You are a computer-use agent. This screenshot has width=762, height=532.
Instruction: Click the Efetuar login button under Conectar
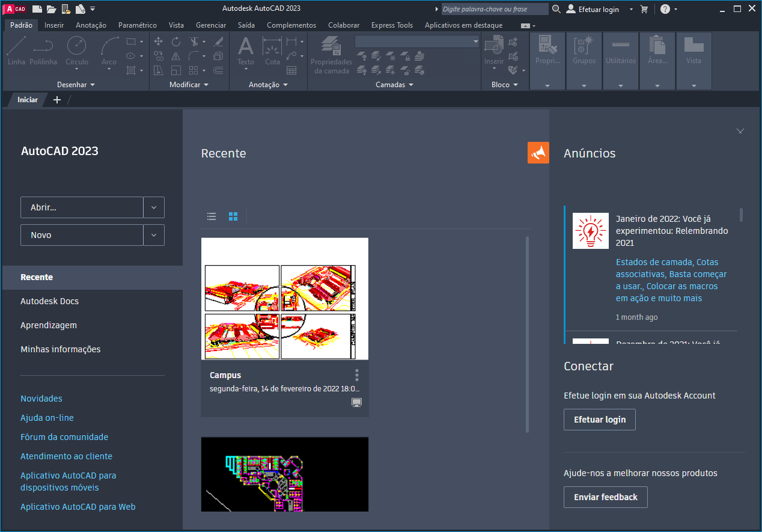(600, 420)
